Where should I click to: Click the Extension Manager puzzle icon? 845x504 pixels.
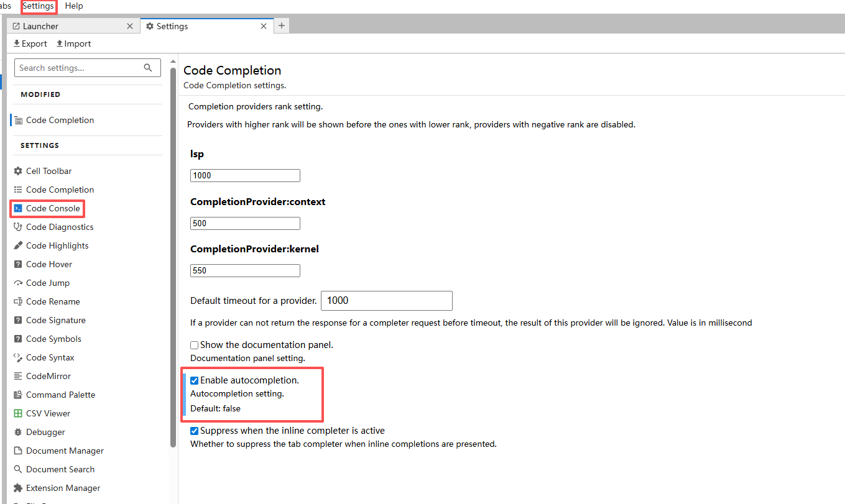18,488
